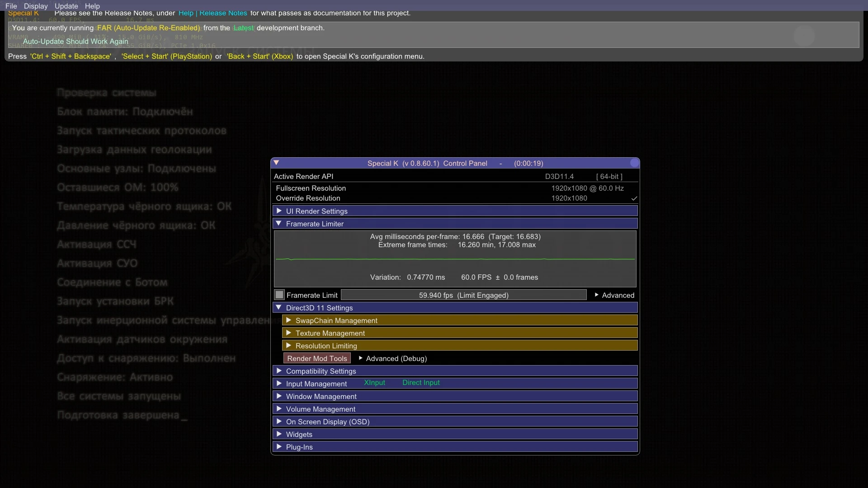The image size is (868, 488).
Task: Expand Resolution Limiting arrow
Action: click(x=288, y=346)
